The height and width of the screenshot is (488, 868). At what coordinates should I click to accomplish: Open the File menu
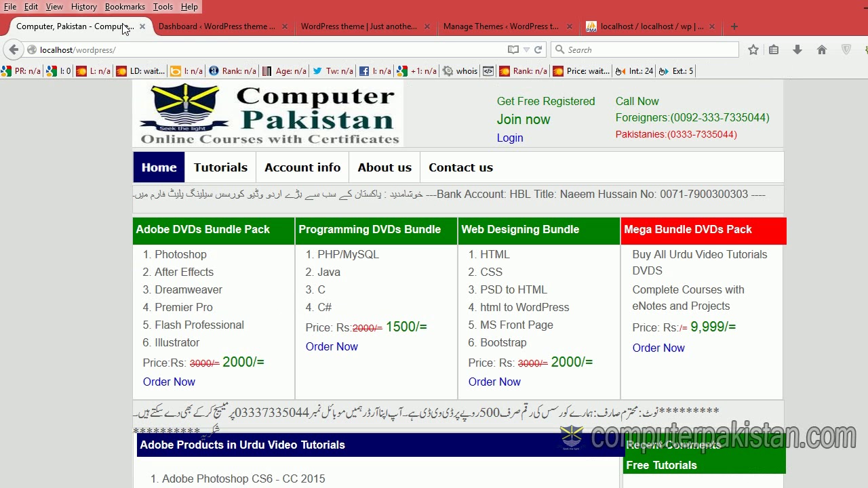(10, 7)
